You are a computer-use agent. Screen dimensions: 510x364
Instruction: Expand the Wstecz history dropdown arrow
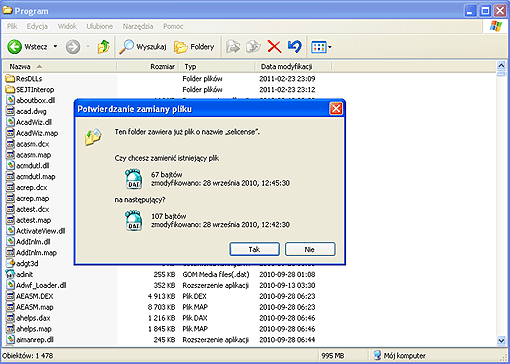point(55,46)
